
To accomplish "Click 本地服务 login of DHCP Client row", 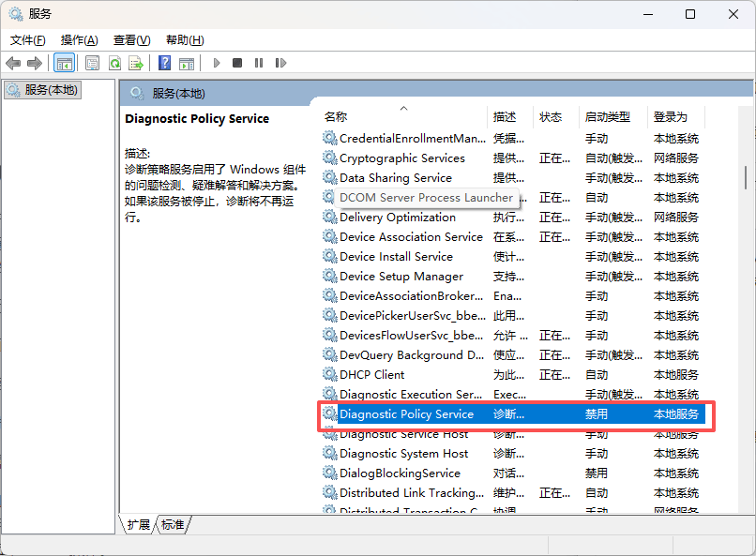I will click(x=676, y=375).
